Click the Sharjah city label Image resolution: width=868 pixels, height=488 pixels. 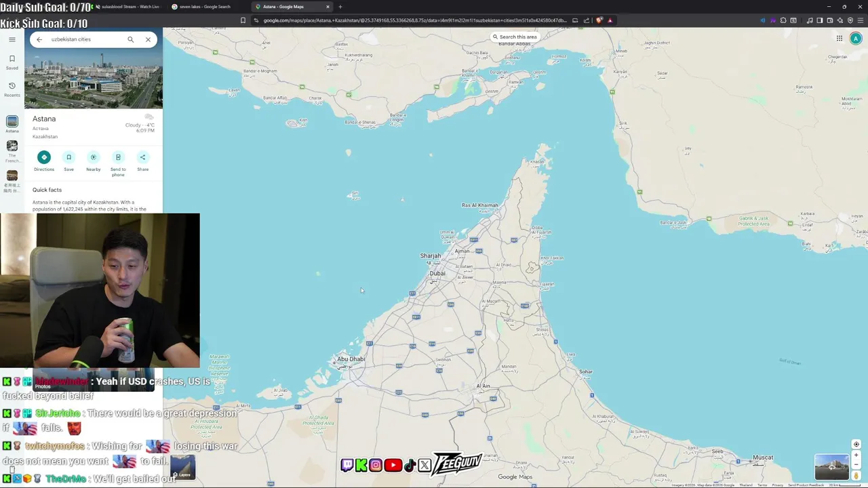coord(431,256)
